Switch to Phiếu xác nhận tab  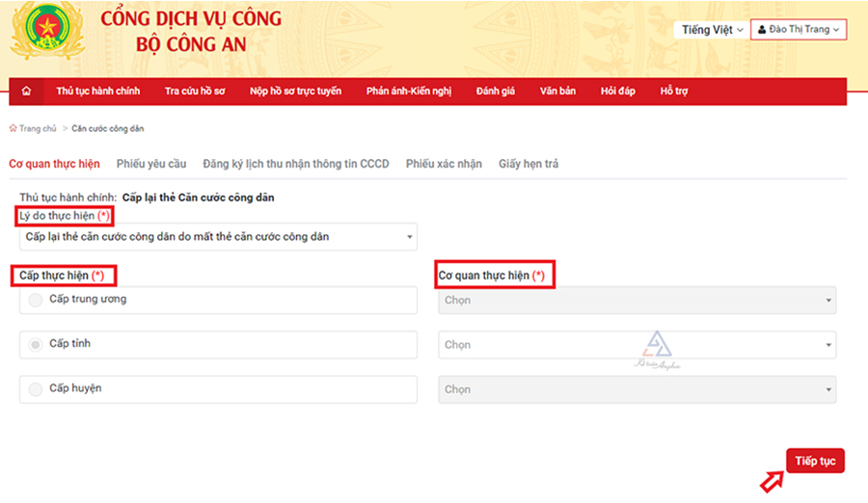tap(444, 164)
